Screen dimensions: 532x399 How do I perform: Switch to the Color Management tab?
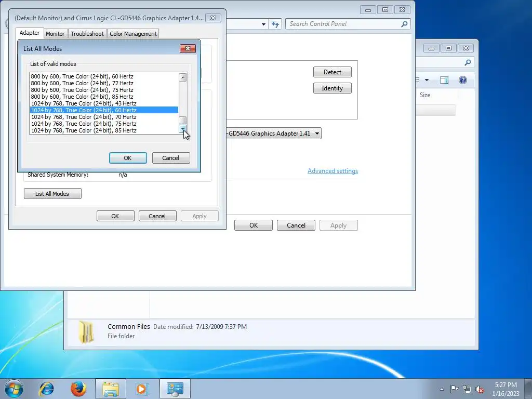coord(133,34)
